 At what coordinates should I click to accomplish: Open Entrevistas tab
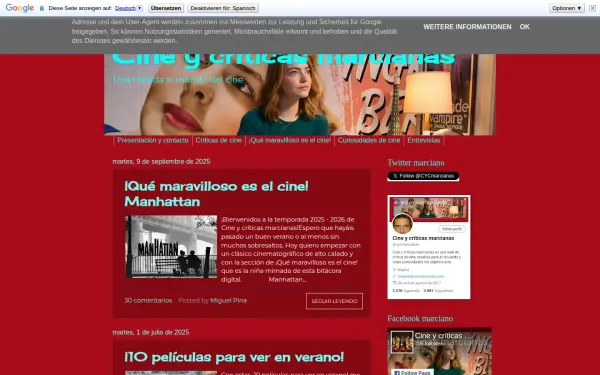[424, 140]
